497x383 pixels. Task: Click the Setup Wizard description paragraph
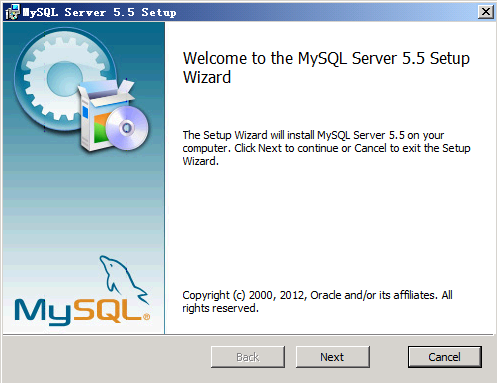(326, 148)
